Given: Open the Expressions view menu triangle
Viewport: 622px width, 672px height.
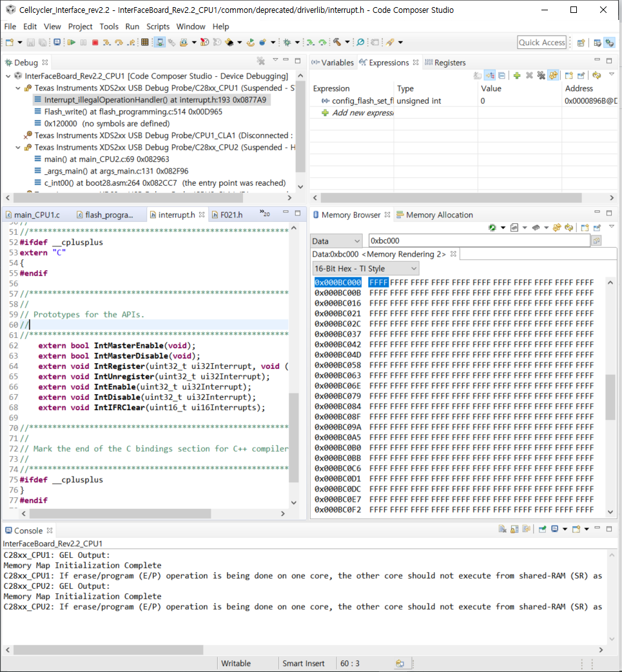Looking at the screenshot, I should 612,75.
